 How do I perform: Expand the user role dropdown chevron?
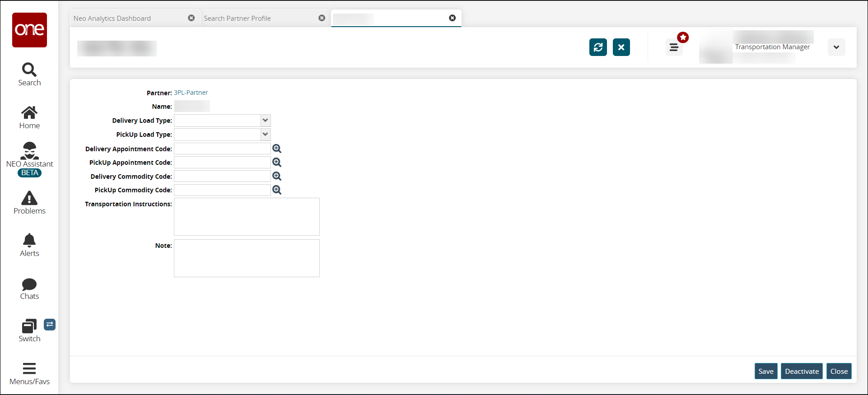(x=836, y=47)
